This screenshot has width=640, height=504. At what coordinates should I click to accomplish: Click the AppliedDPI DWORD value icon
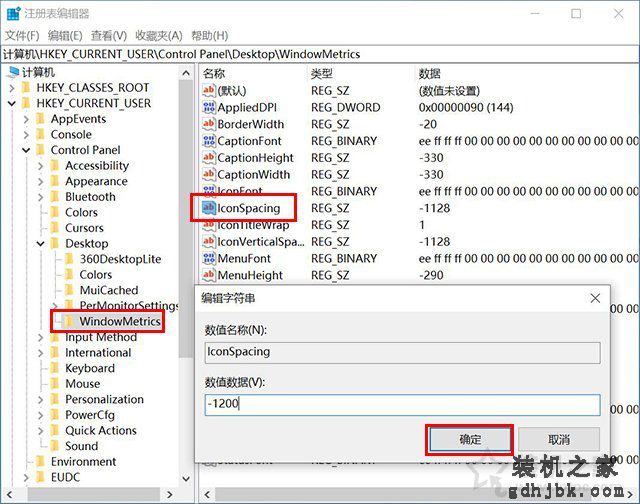(x=209, y=107)
